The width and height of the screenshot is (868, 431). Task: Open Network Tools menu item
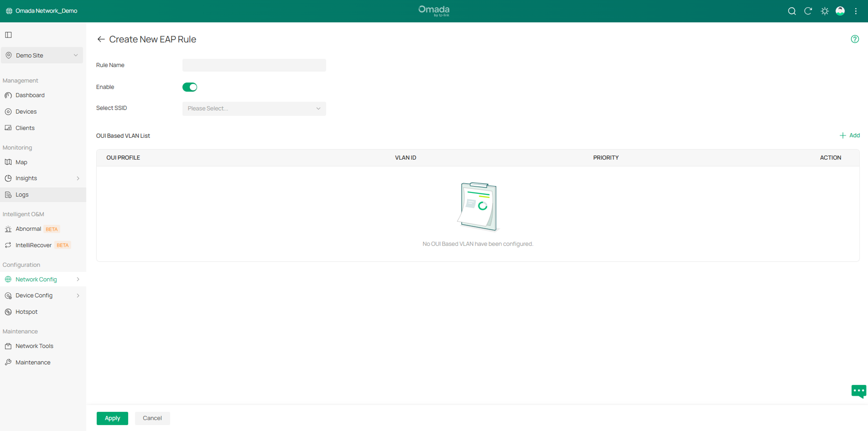[x=43, y=346]
